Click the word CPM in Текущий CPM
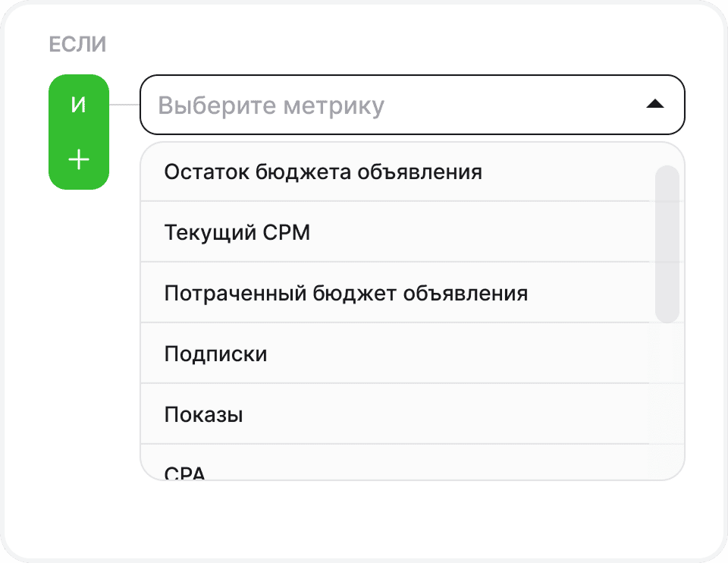 (x=286, y=232)
